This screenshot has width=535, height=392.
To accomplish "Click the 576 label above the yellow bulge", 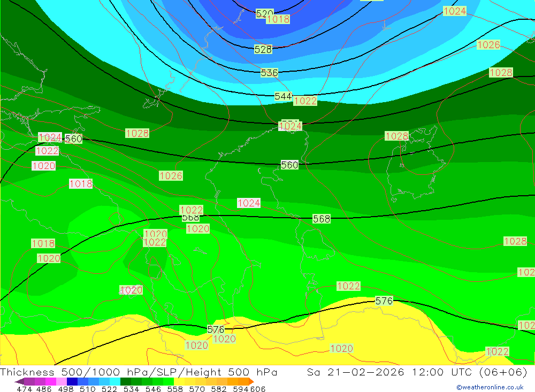I will 384,301.
